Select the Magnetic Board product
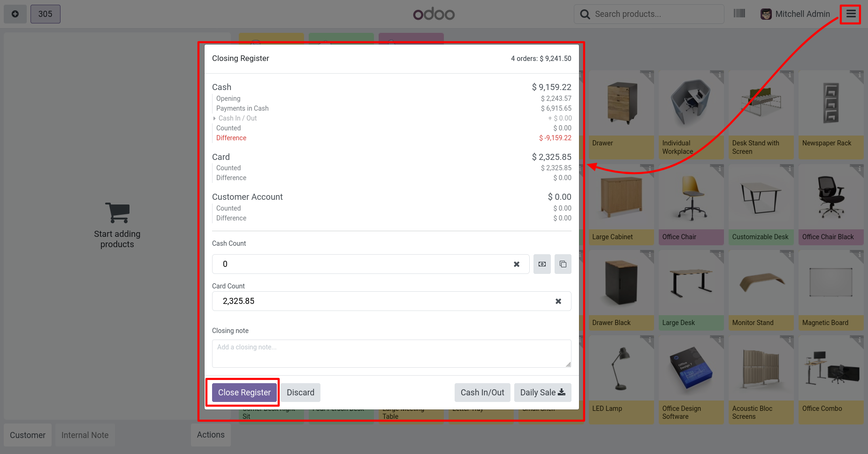 [x=831, y=290]
